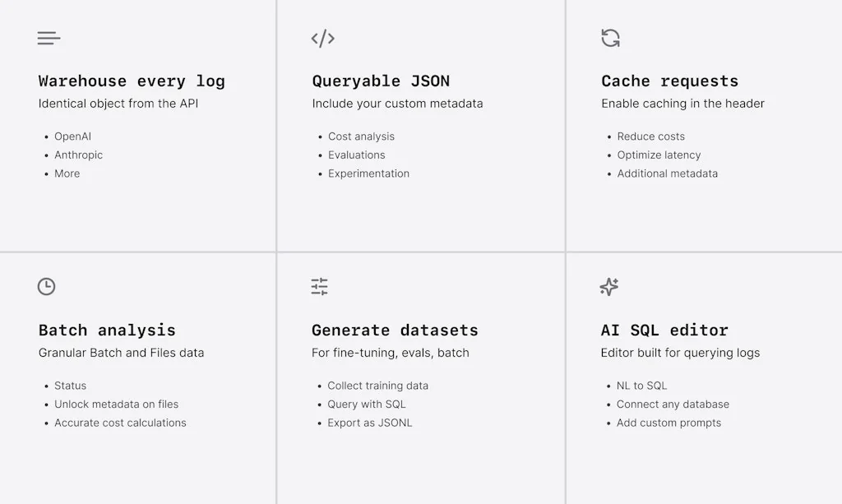Screen dimensions: 842x504
Task: Select the NL to SQL bullet
Action: [641, 386]
